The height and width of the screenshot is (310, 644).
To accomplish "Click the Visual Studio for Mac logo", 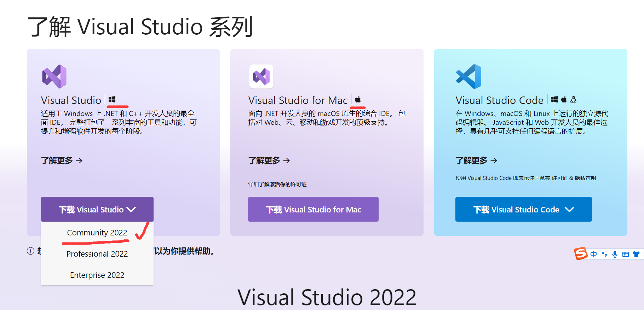I will point(261,76).
